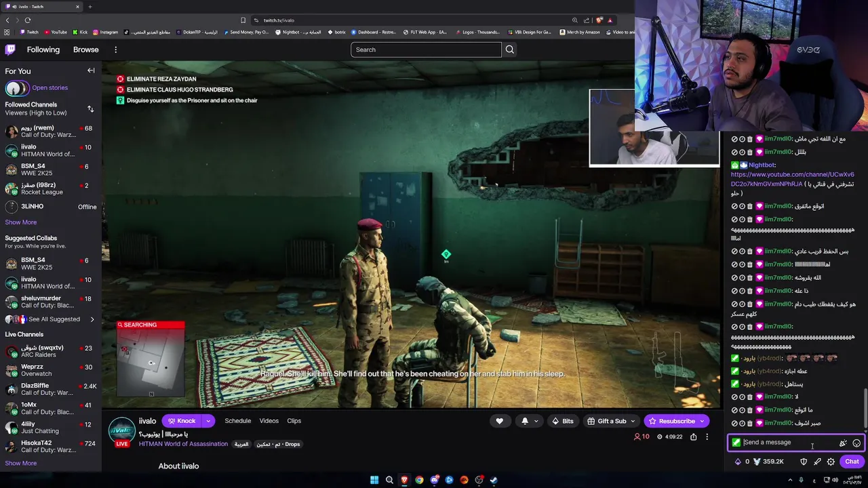Bookmark the page in the address bar
This screenshot has width=868, height=488.
coord(243,20)
